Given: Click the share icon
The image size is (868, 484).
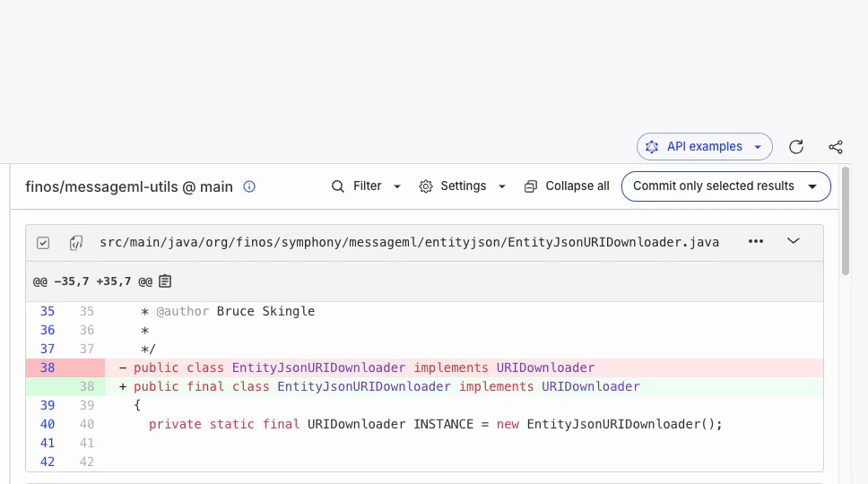Looking at the screenshot, I should 836,147.
